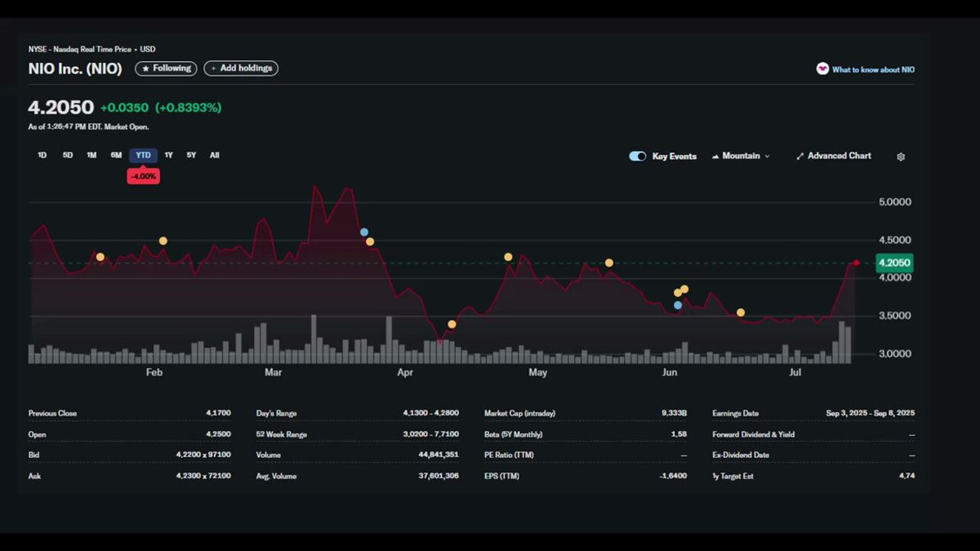This screenshot has width=980, height=551.
Task: Open chart settings gear icon
Action: pos(901,157)
